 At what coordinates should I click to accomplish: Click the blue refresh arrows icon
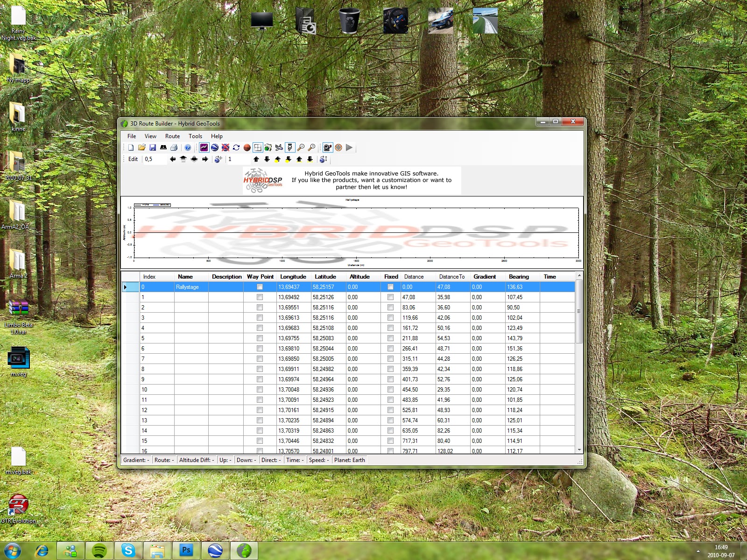tap(236, 147)
